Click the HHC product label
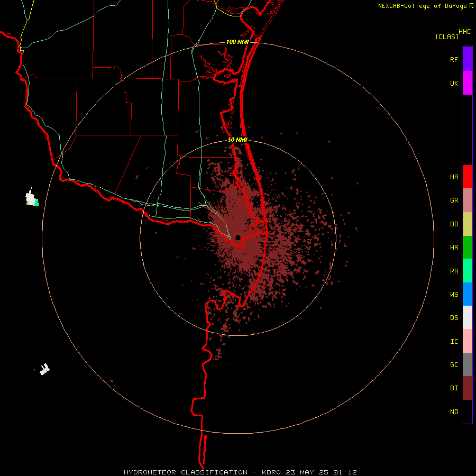This screenshot has width=476, height=476. (464, 32)
